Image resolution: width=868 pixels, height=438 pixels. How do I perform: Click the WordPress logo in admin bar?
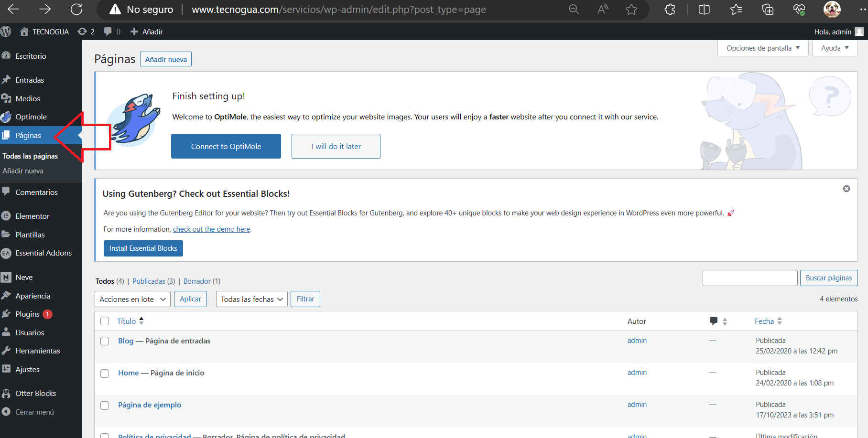pos(6,32)
